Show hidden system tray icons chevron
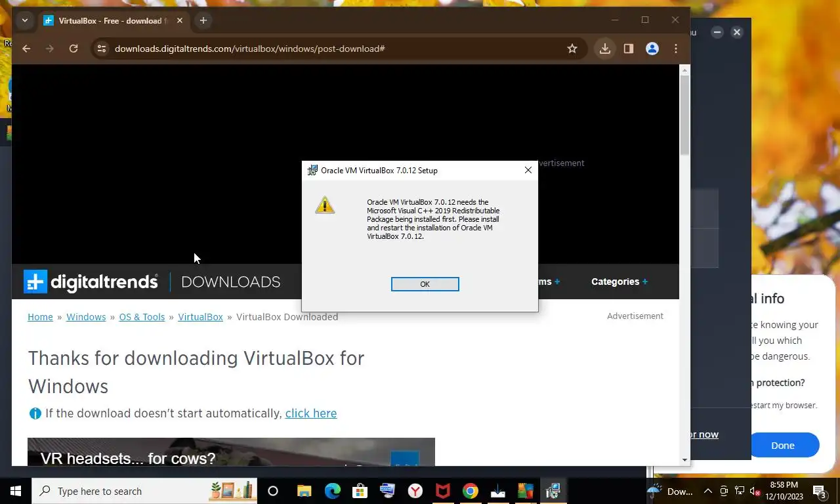 tap(708, 491)
